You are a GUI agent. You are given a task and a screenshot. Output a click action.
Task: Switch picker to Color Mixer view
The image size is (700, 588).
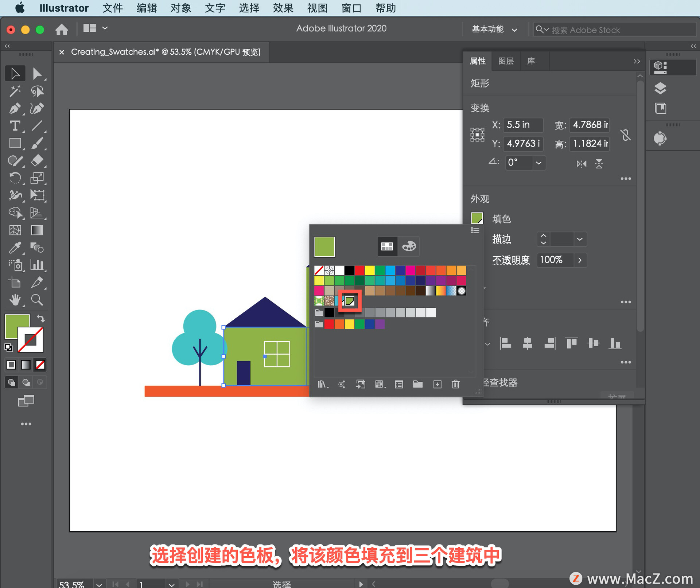[409, 246]
